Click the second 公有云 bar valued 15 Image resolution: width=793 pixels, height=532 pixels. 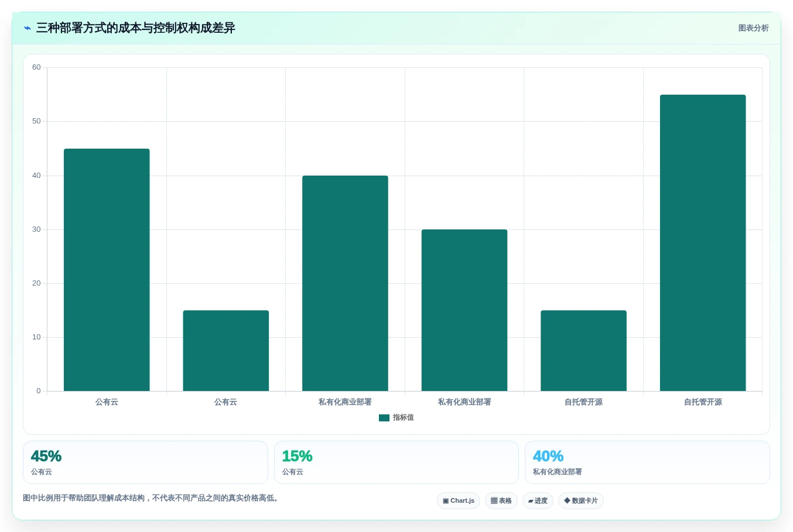coord(226,351)
